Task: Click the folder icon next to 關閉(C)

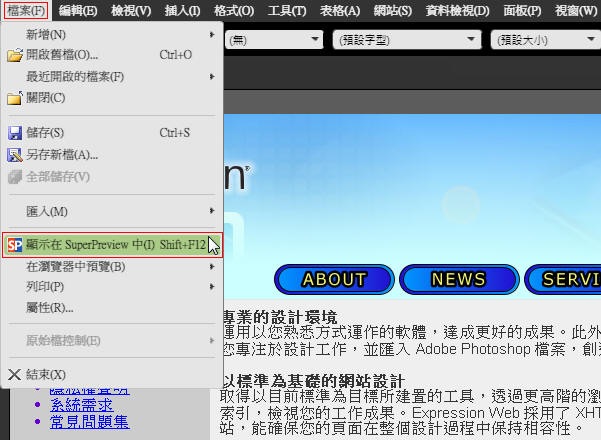Action: pos(15,98)
